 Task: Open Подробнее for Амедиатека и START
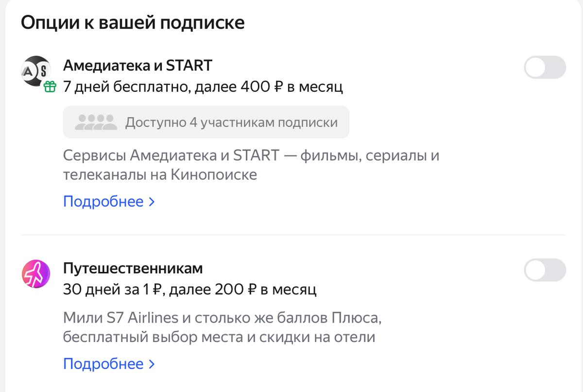coord(103,201)
